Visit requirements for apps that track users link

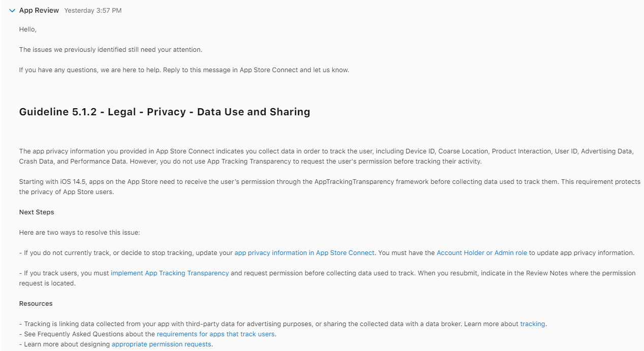pos(216,334)
